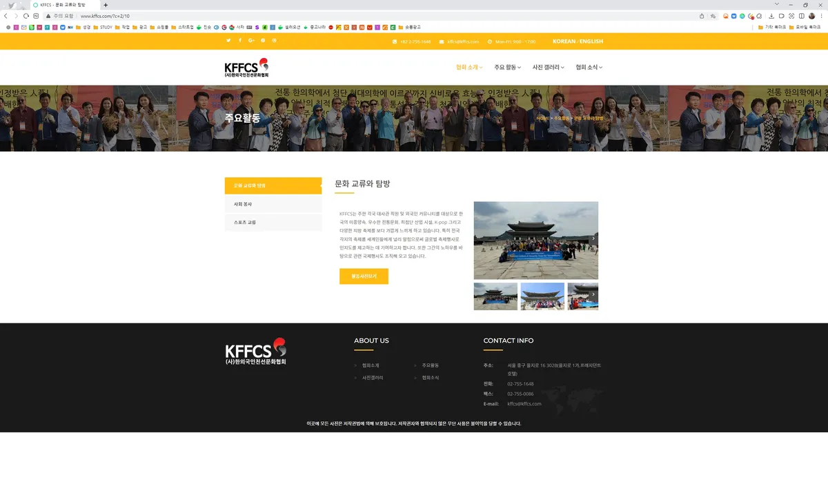This screenshot has height=504, width=828.
Task: Select the first gallery thumbnail
Action: (495, 296)
